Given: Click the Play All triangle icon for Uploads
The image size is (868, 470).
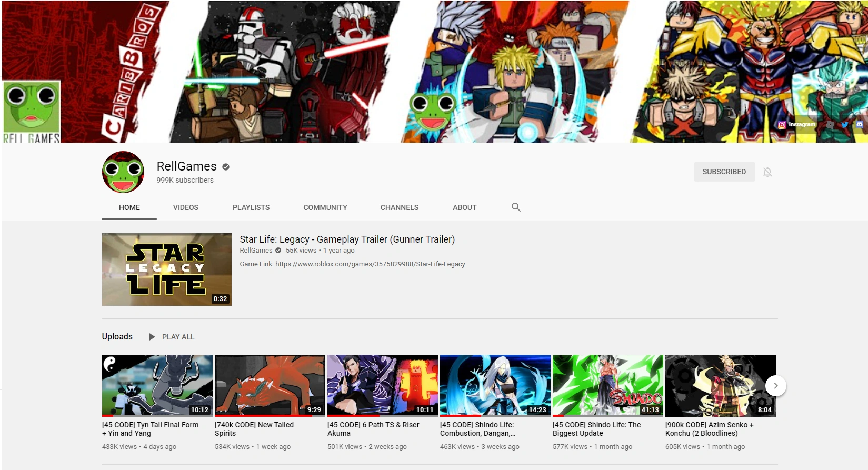Looking at the screenshot, I should (x=152, y=337).
